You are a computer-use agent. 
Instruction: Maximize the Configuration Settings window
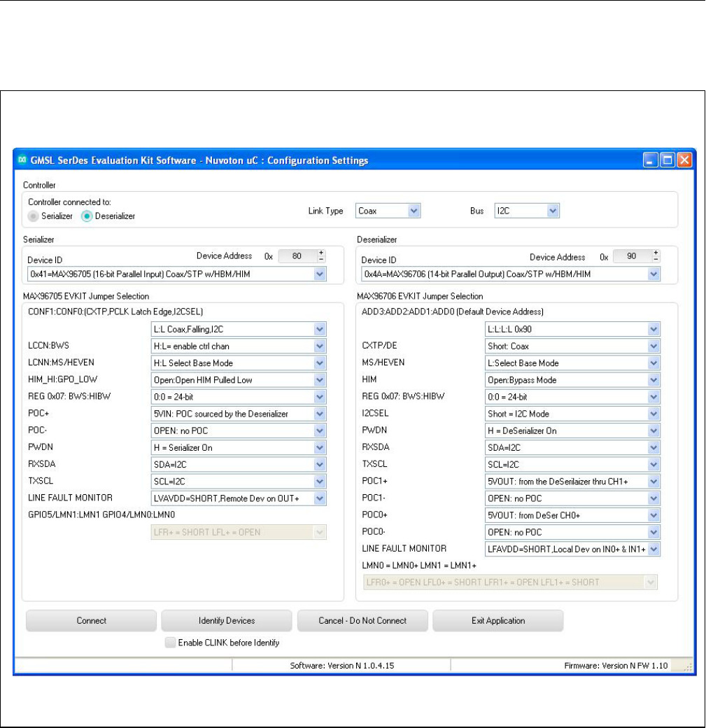[x=668, y=160]
